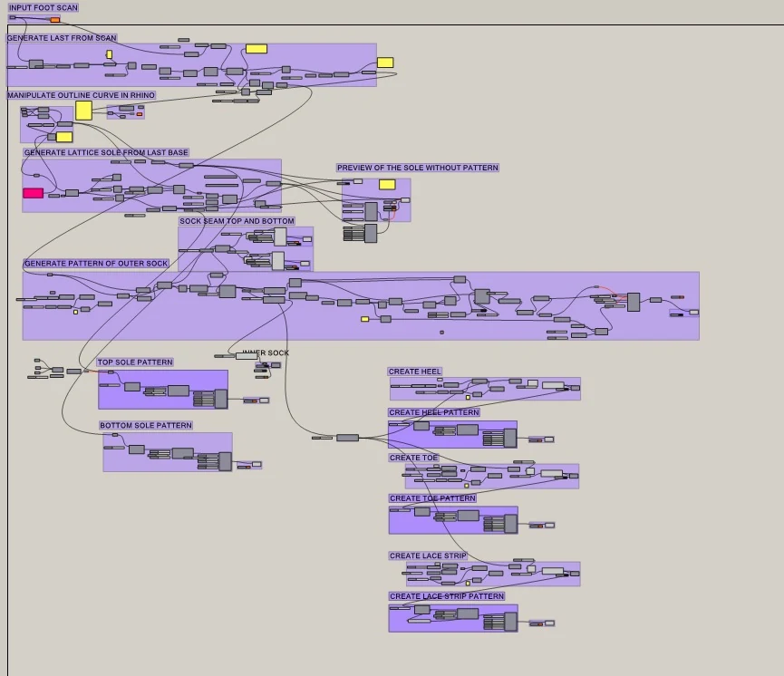Image resolution: width=784 pixels, height=676 pixels.
Task: Select the INPUT FOOT SCAN group label
Action: point(44,7)
